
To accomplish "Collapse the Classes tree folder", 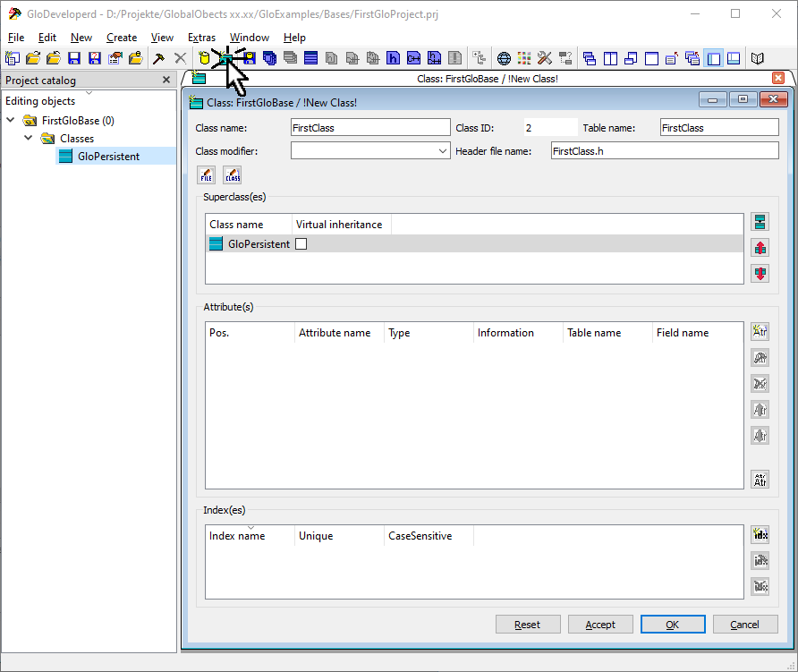I will tap(29, 139).
